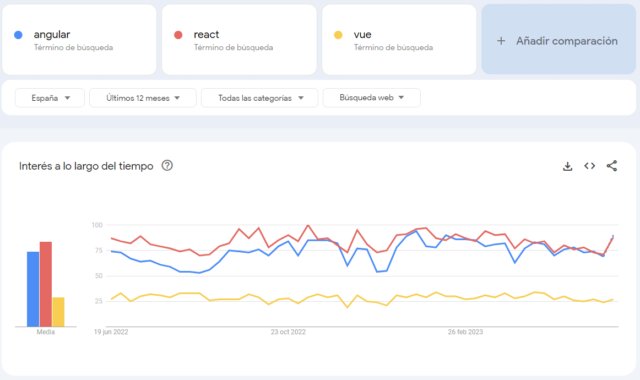Click the 50 value on the y-axis

point(98,276)
